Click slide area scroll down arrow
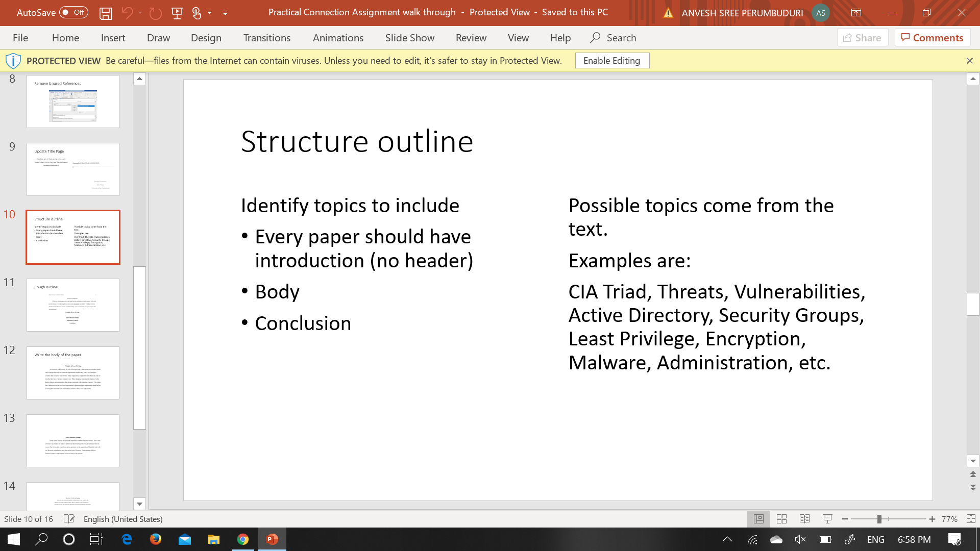 click(973, 461)
